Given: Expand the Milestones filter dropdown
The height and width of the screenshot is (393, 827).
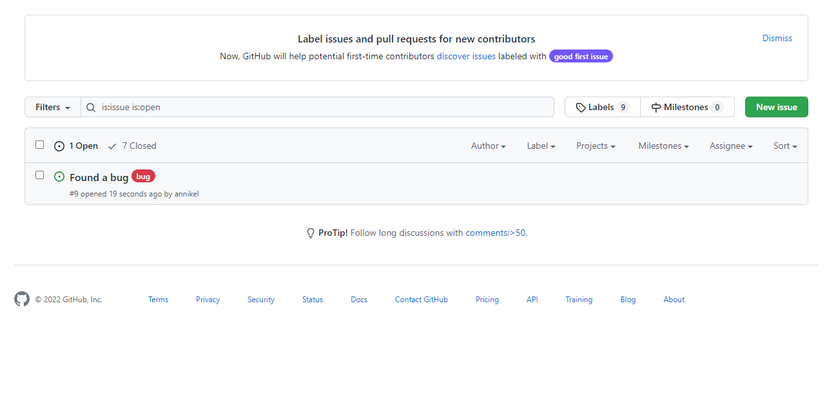Looking at the screenshot, I should [663, 146].
